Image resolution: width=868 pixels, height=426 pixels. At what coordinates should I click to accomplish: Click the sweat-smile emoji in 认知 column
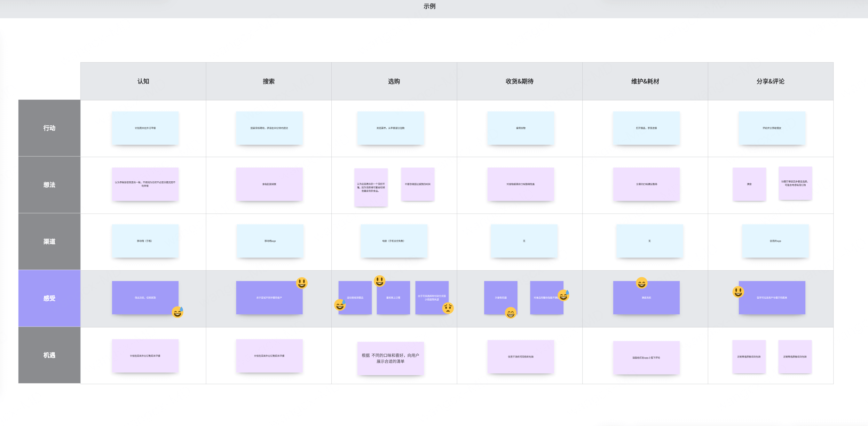[178, 312]
